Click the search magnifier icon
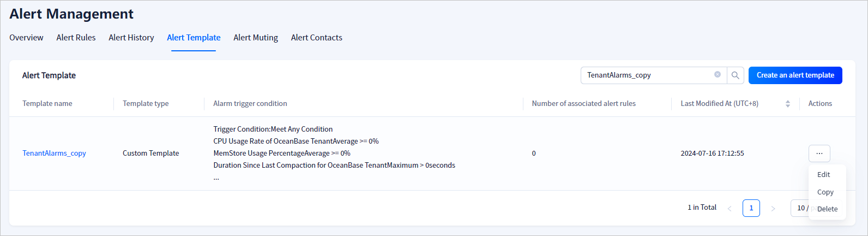Viewport: 868px width, 236px height. coord(736,75)
